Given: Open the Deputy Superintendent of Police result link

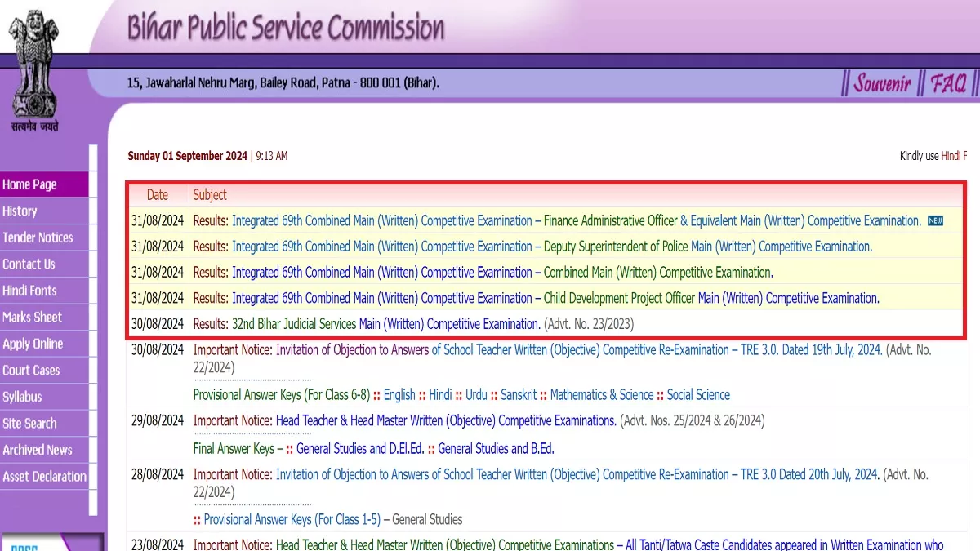Looking at the screenshot, I should [552, 247].
